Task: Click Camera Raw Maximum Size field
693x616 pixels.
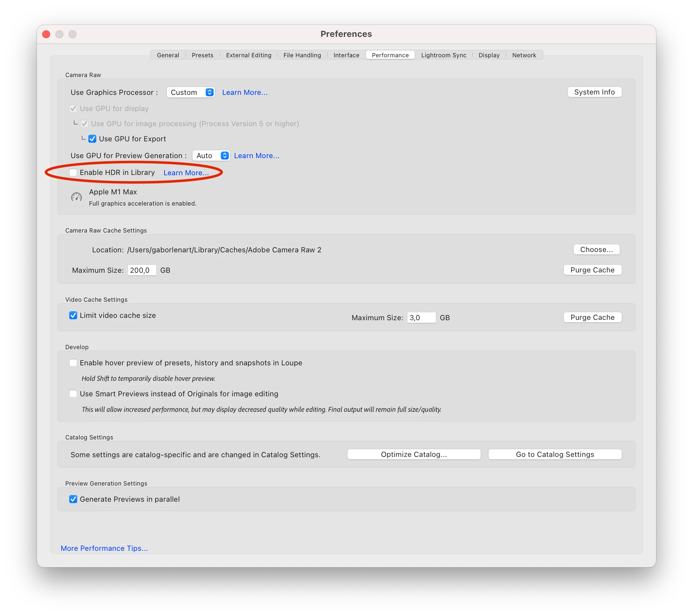Action: pyautogui.click(x=142, y=270)
